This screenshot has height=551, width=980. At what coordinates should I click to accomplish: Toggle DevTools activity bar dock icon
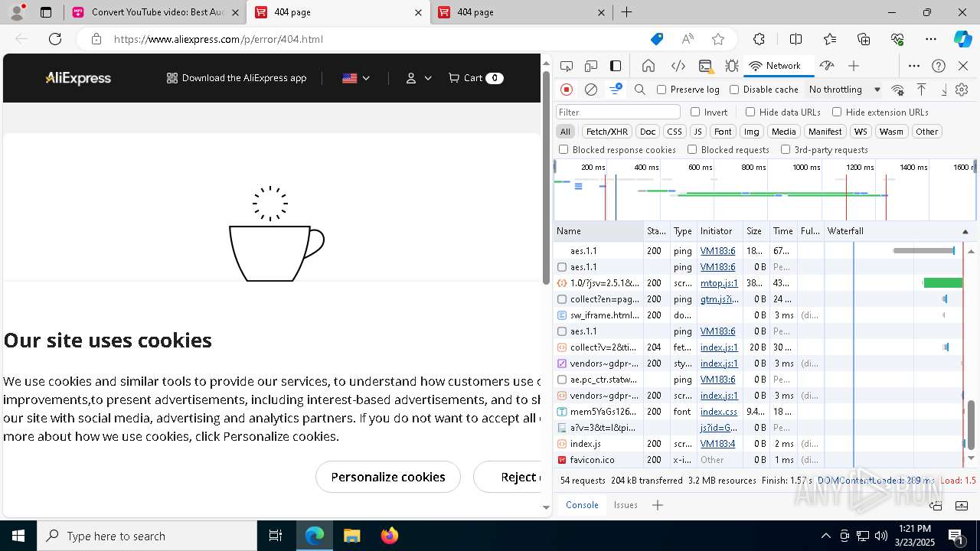[616, 66]
